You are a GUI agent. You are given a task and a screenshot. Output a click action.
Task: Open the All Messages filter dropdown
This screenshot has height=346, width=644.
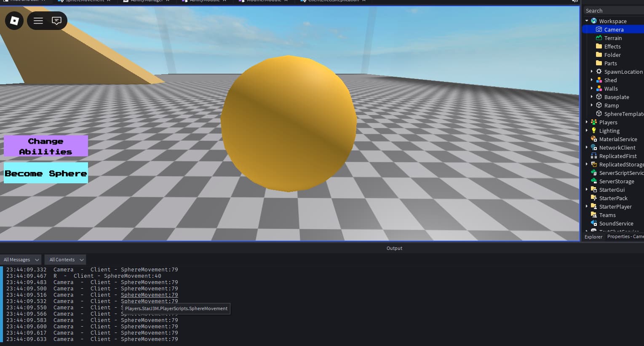pyautogui.click(x=21, y=260)
